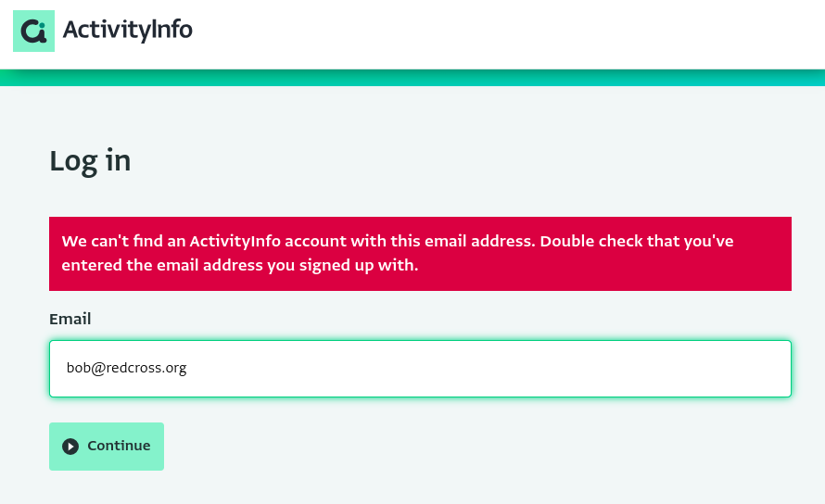Click the play arrow icon inside Continue
825x504 pixels.
[70, 447]
